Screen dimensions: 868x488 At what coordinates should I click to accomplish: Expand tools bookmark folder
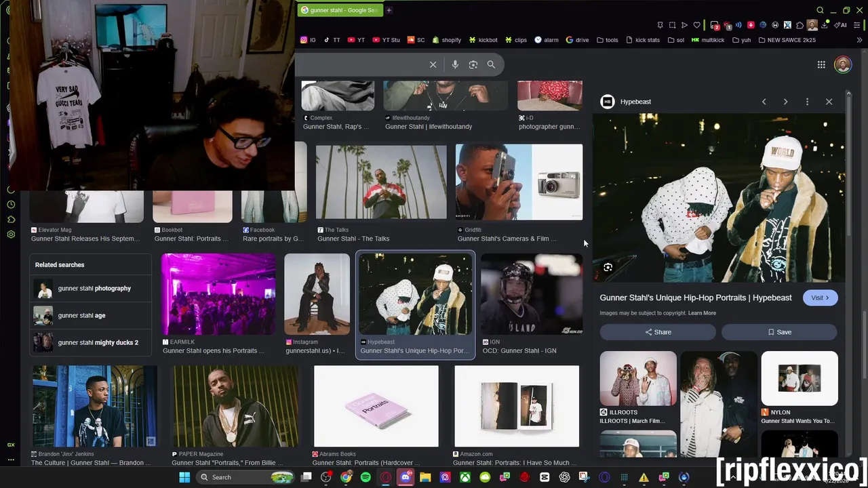[x=608, y=40]
